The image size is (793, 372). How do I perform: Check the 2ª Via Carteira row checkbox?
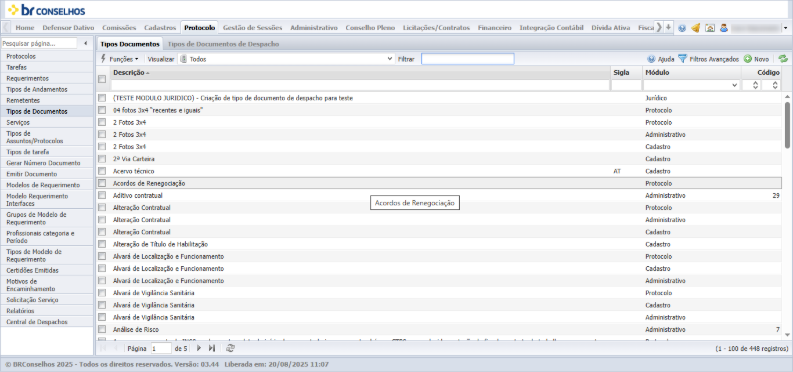[x=102, y=159]
